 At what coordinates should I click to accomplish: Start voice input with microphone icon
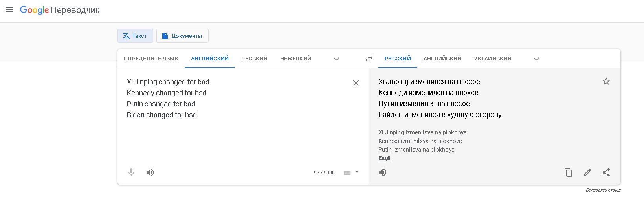pos(131,172)
